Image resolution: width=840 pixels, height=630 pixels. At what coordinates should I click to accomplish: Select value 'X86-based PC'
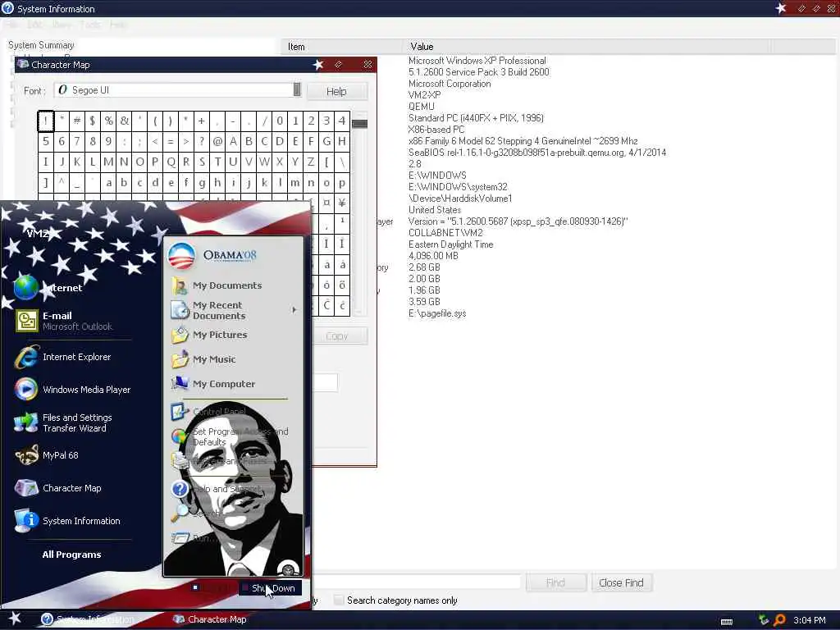[x=436, y=130]
